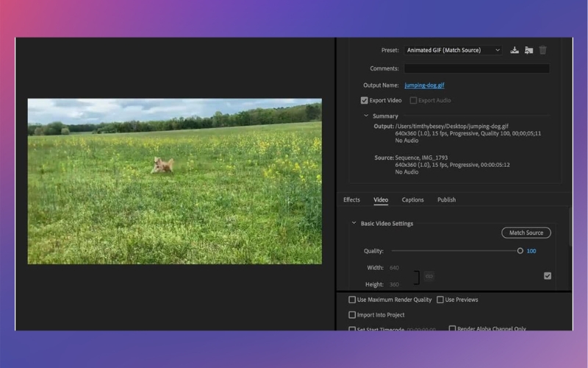
Task: Enable Use Maximum Render Quality
Action: pyautogui.click(x=352, y=300)
